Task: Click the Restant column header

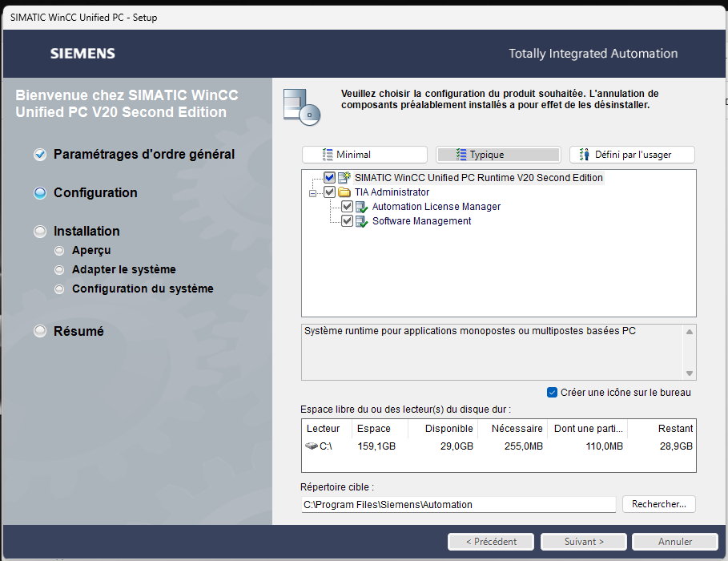Action: (x=662, y=429)
